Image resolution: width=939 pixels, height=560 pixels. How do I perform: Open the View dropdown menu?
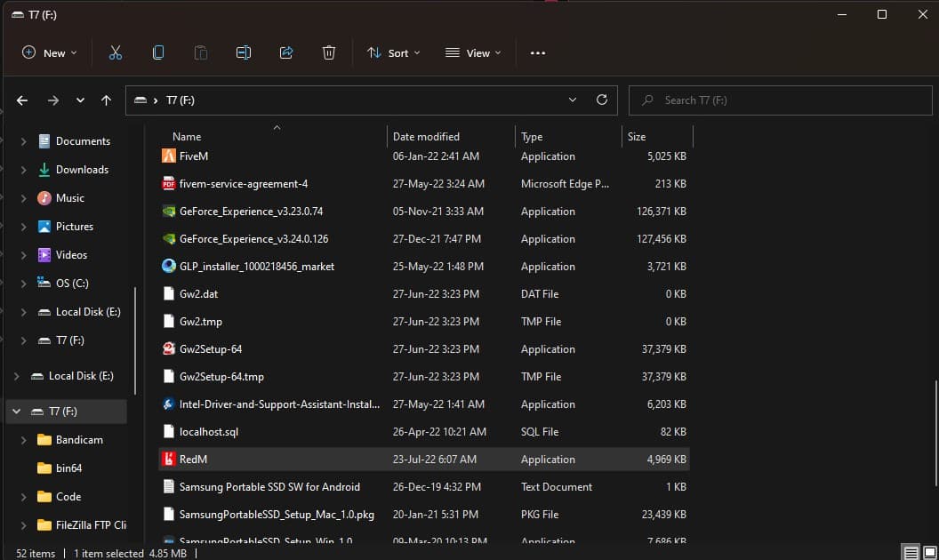pyautogui.click(x=473, y=52)
